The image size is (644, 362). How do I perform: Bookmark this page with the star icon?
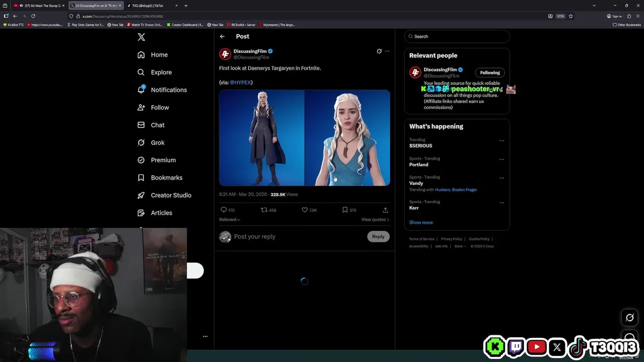pos(571,16)
